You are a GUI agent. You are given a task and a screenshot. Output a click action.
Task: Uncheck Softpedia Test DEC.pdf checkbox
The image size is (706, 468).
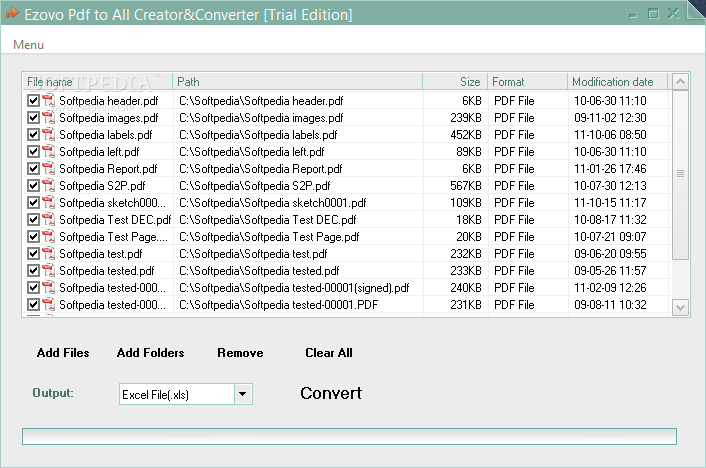click(x=33, y=220)
